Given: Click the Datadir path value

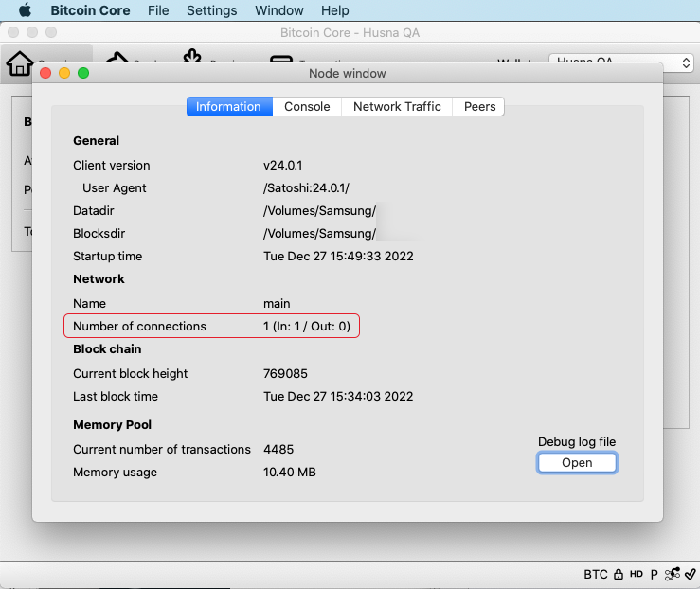Looking at the screenshot, I should point(319,210).
